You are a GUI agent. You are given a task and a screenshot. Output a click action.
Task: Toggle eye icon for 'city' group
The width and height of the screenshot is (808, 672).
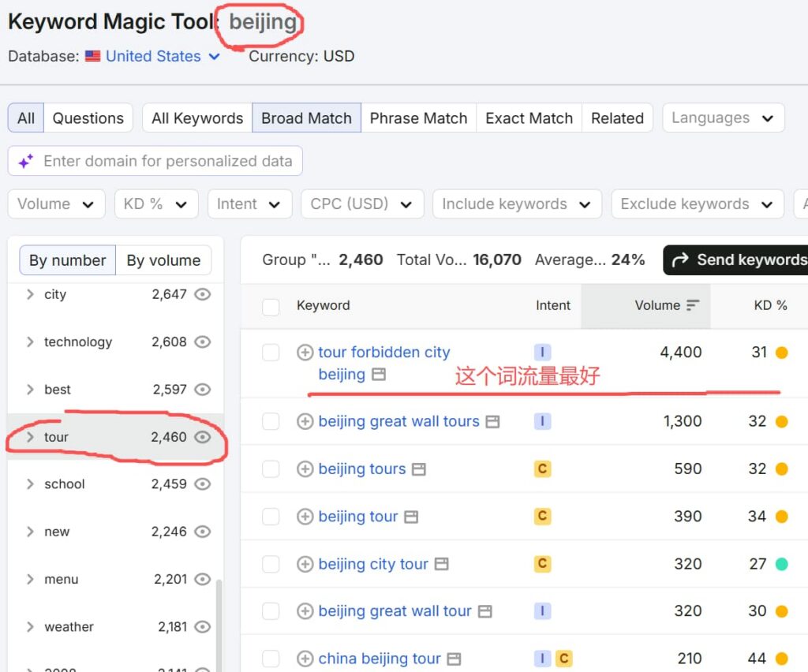203,294
